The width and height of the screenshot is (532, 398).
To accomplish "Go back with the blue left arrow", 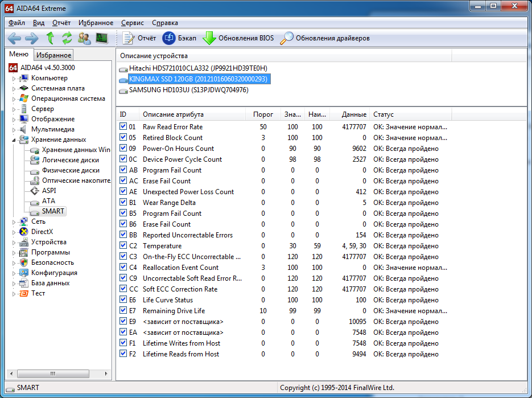I will click(15, 38).
